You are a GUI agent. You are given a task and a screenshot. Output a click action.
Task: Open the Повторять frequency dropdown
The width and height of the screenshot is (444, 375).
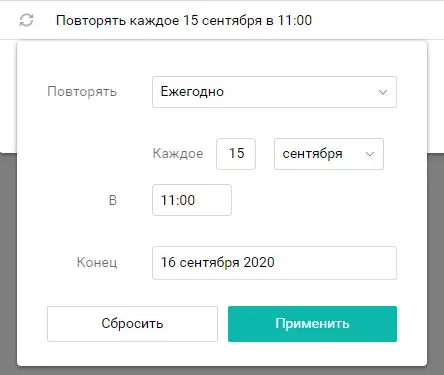point(274,92)
